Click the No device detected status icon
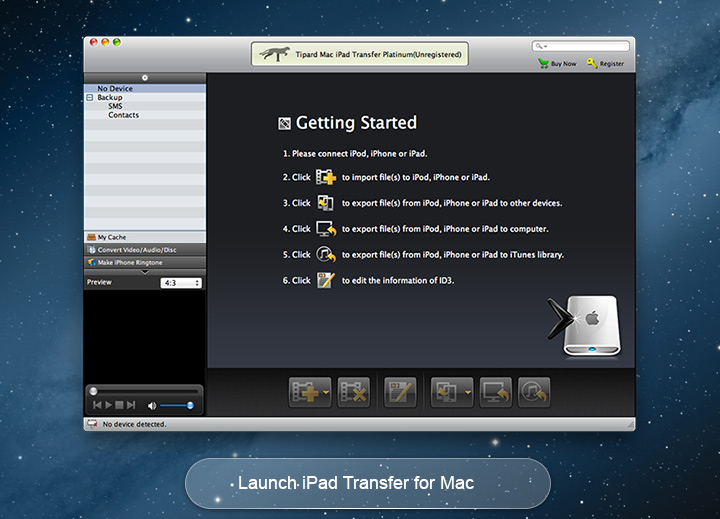 click(x=92, y=424)
